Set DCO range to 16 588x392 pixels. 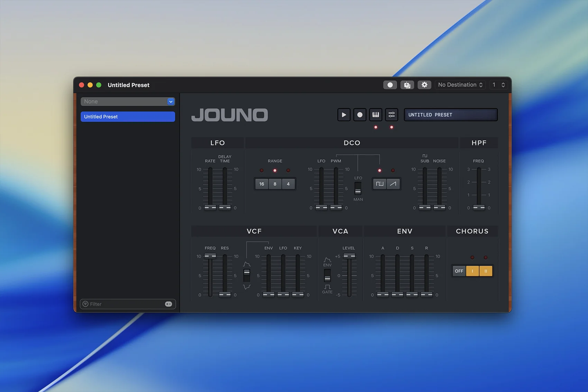pyautogui.click(x=262, y=184)
